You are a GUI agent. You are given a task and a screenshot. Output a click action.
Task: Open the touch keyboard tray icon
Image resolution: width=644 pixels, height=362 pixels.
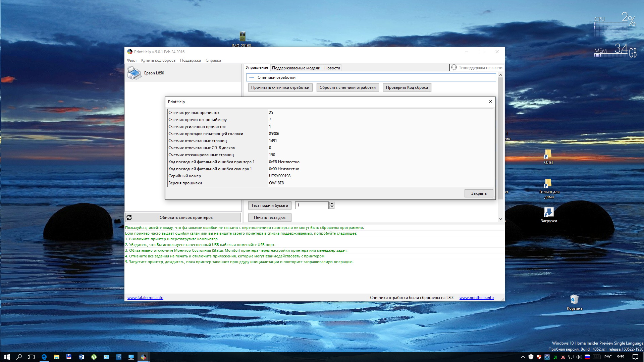(x=597, y=357)
